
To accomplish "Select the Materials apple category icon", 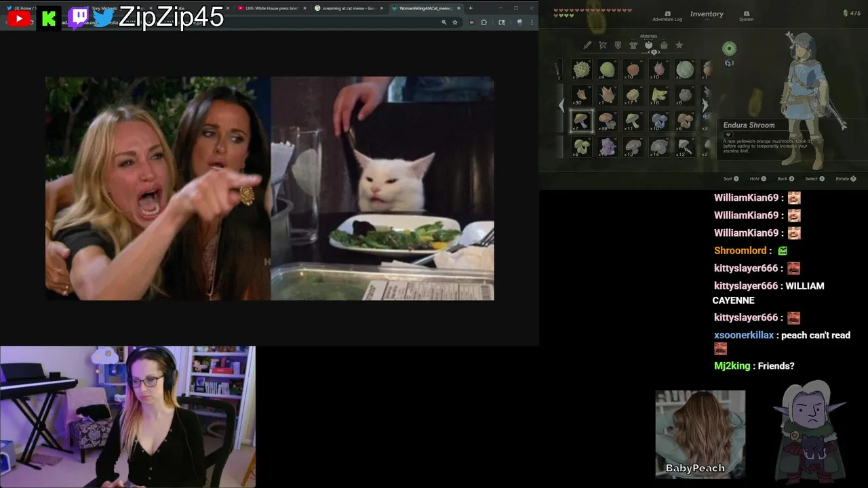I will point(649,45).
